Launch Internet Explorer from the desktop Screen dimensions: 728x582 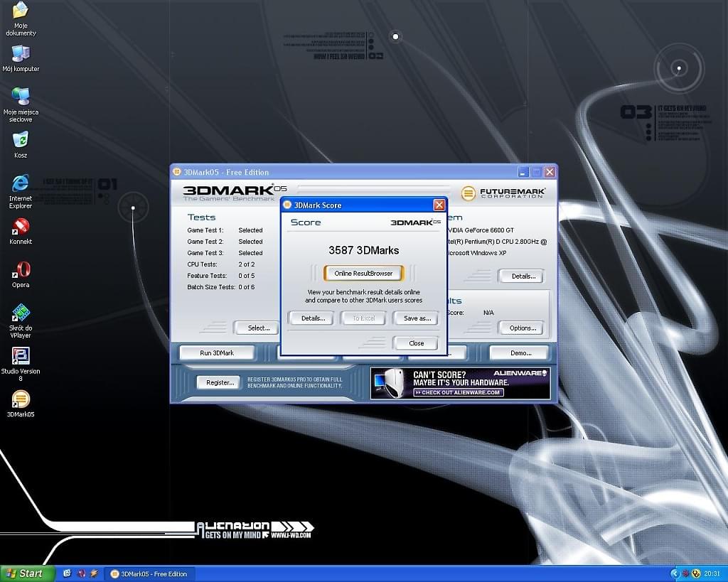[x=21, y=192]
